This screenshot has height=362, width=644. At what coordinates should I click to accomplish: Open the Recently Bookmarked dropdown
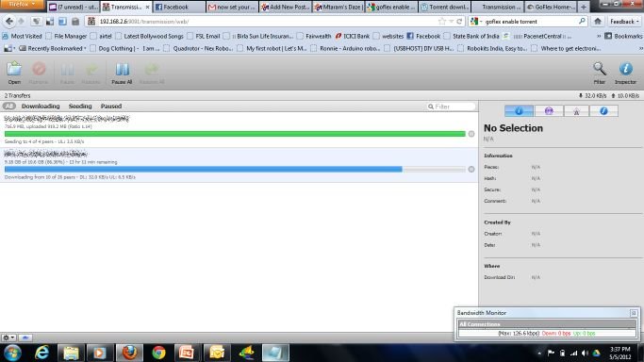click(53, 48)
